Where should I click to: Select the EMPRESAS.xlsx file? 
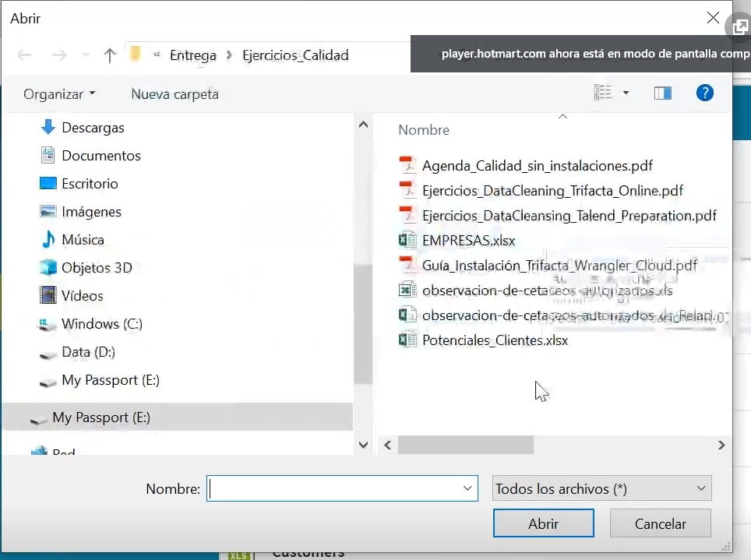click(x=468, y=241)
